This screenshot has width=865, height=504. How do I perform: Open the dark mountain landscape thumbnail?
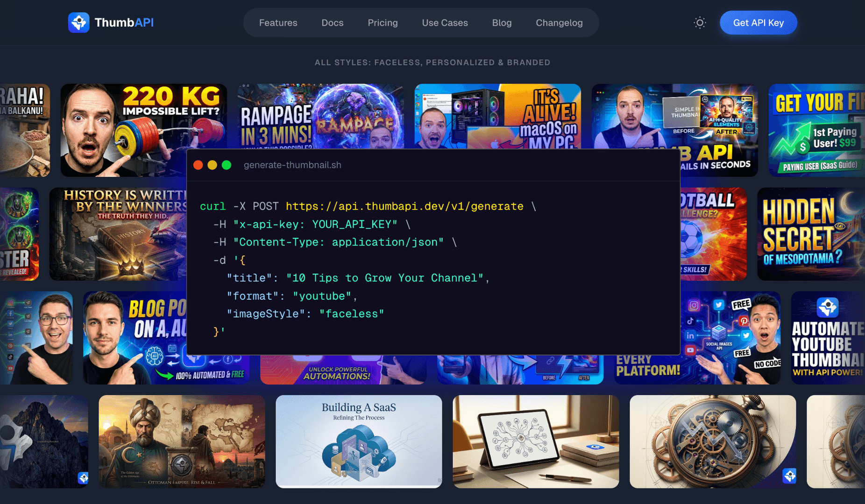click(44, 441)
